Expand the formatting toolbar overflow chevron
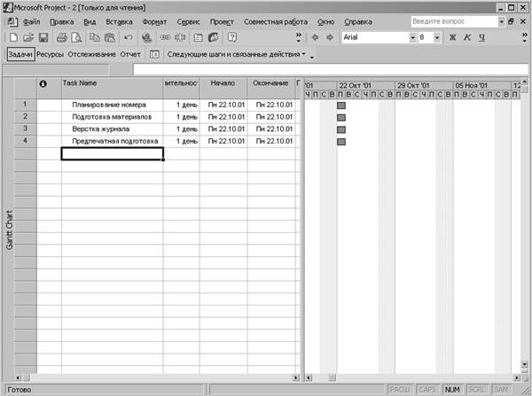532x396 pixels. [x=525, y=37]
